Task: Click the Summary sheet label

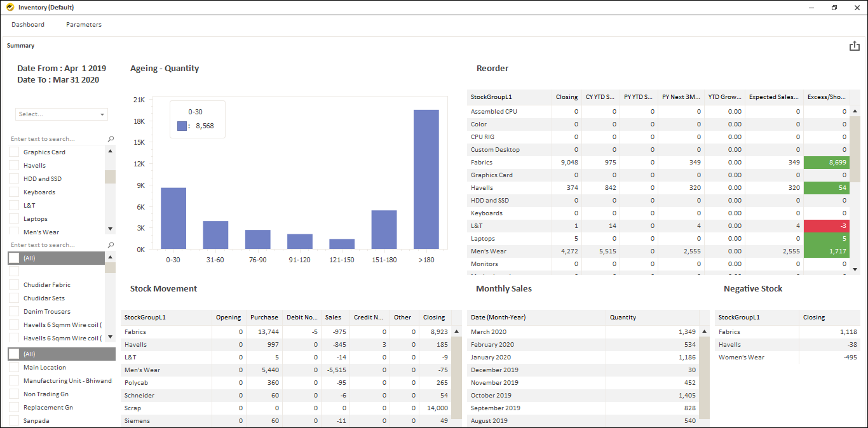Action: (x=20, y=45)
